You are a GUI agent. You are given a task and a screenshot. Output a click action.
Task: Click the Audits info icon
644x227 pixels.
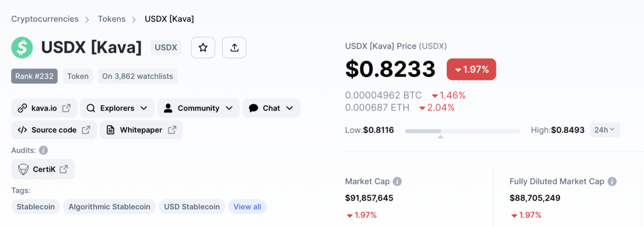click(43, 150)
